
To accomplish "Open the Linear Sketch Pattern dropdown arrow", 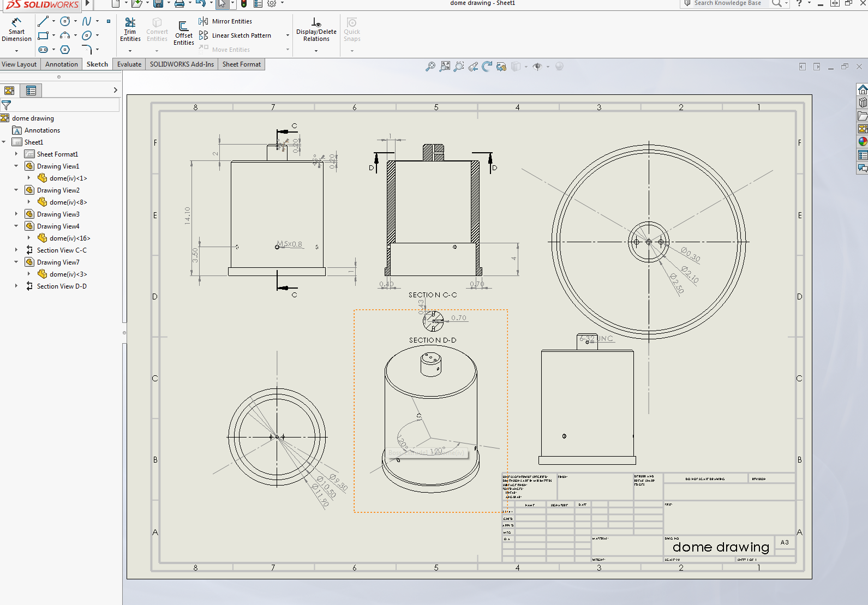I will [x=288, y=35].
